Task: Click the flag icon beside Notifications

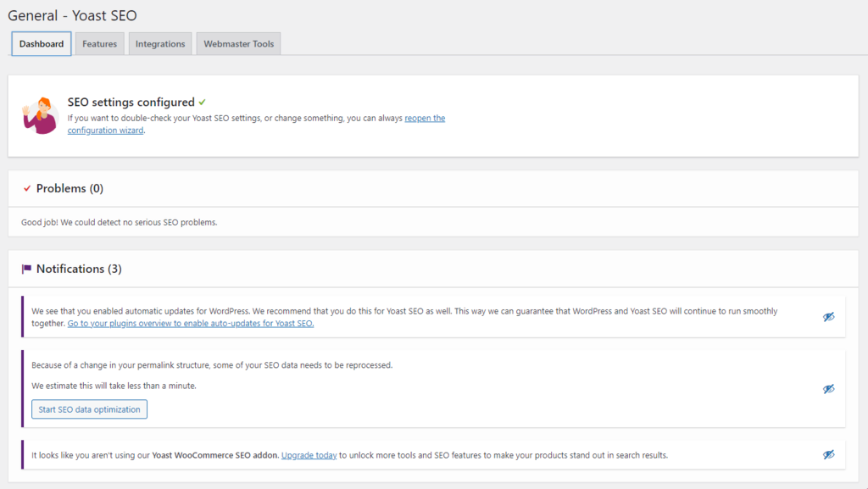Action: click(26, 268)
